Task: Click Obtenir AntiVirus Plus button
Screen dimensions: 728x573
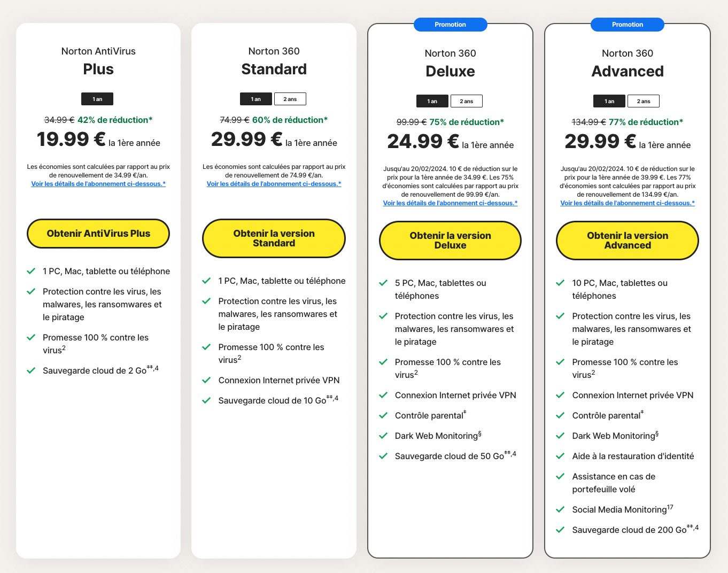Action: point(98,234)
